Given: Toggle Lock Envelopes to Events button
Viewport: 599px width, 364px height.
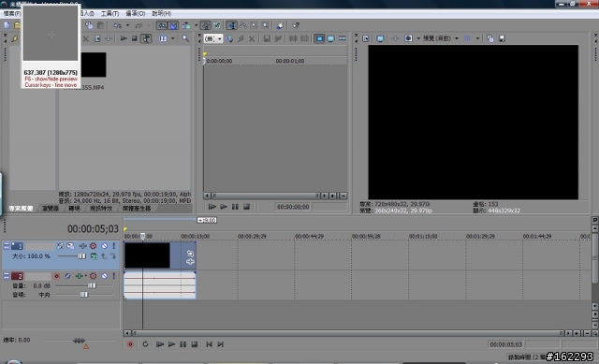Looking at the screenshot, I should (206, 25).
